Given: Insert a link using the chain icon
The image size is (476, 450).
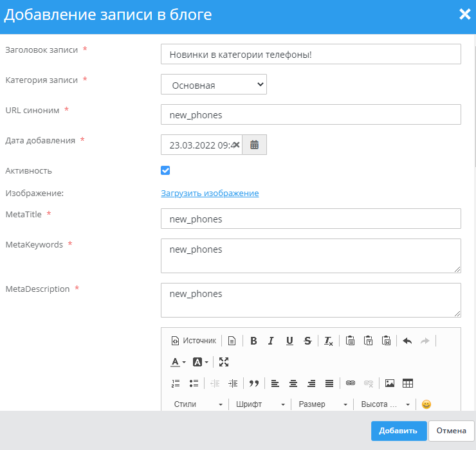Looking at the screenshot, I should click(x=351, y=383).
